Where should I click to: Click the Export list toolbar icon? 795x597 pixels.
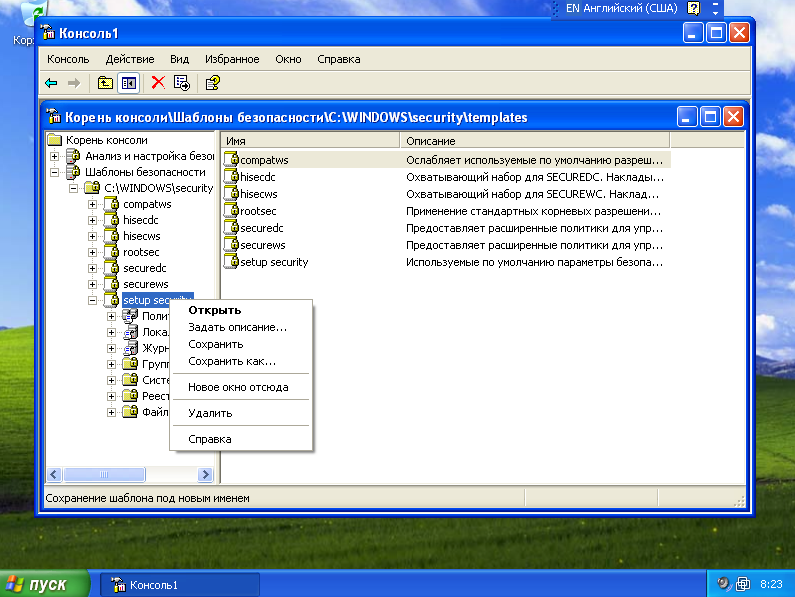(182, 83)
